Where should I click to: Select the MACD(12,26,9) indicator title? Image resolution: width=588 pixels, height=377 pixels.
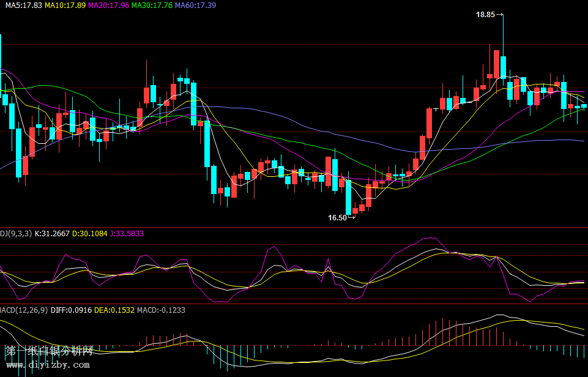(x=23, y=310)
